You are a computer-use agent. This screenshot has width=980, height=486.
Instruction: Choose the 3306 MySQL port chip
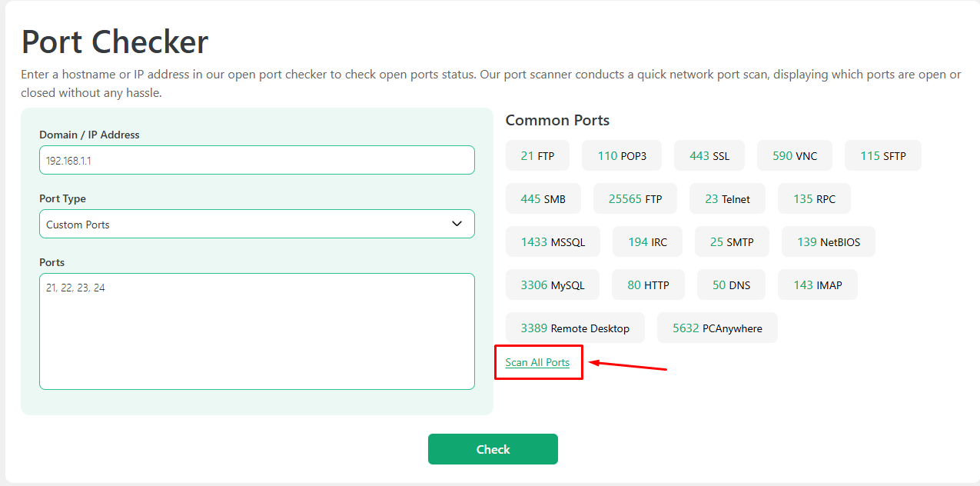click(x=553, y=285)
